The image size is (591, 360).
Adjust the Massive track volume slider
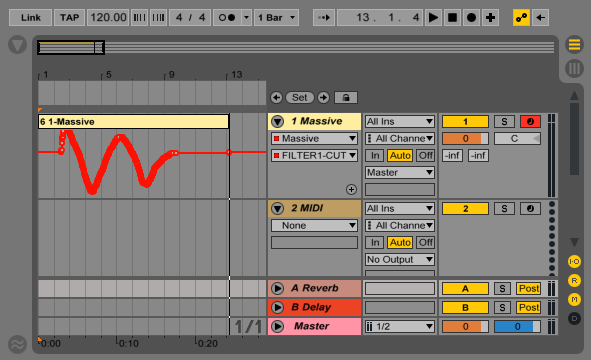tap(465, 138)
